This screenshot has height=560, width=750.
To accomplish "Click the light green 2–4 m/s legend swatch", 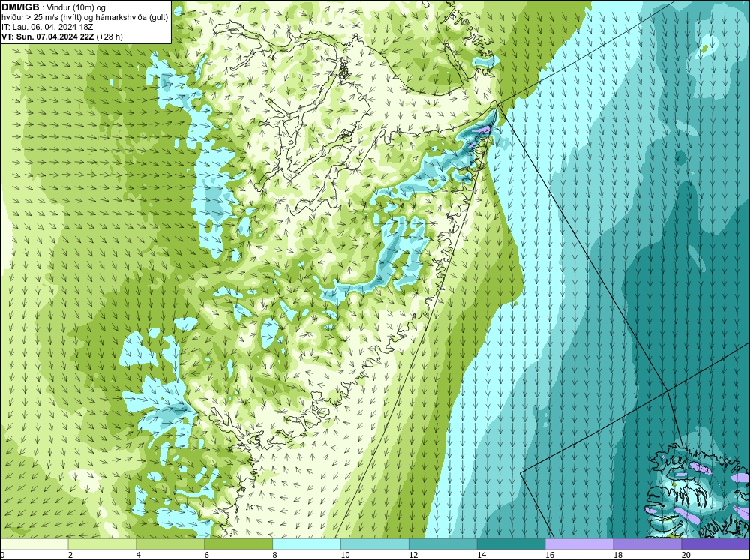I will tap(102, 544).
